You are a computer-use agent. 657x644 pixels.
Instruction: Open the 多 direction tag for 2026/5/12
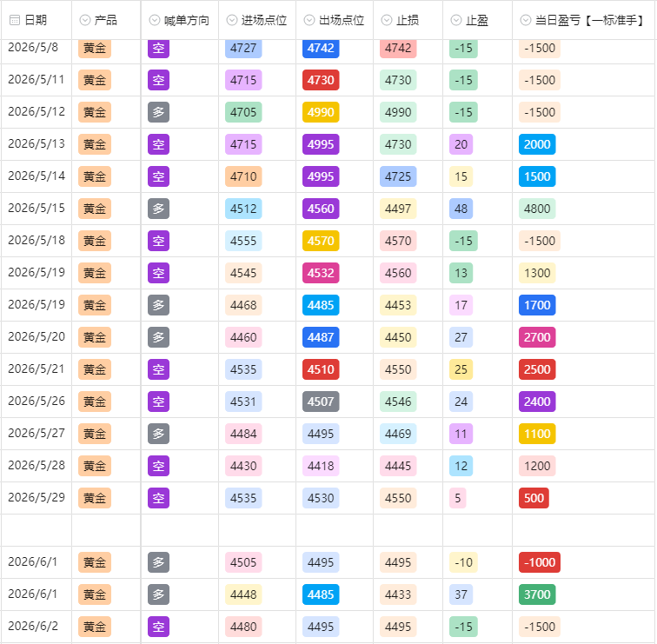(158, 112)
